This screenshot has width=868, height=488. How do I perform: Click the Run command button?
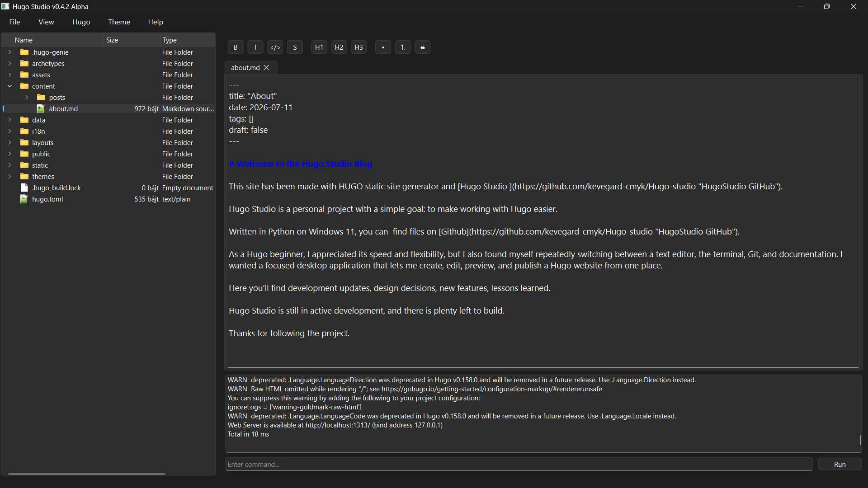coord(840,464)
